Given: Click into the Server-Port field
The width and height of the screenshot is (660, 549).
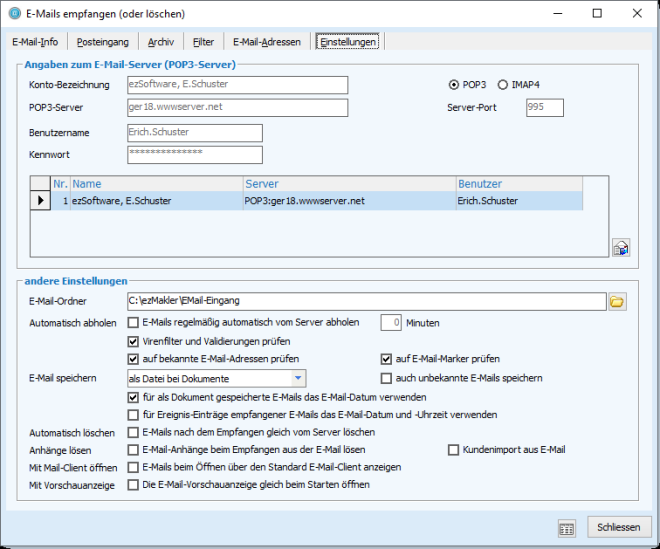Looking at the screenshot, I should click(x=544, y=108).
